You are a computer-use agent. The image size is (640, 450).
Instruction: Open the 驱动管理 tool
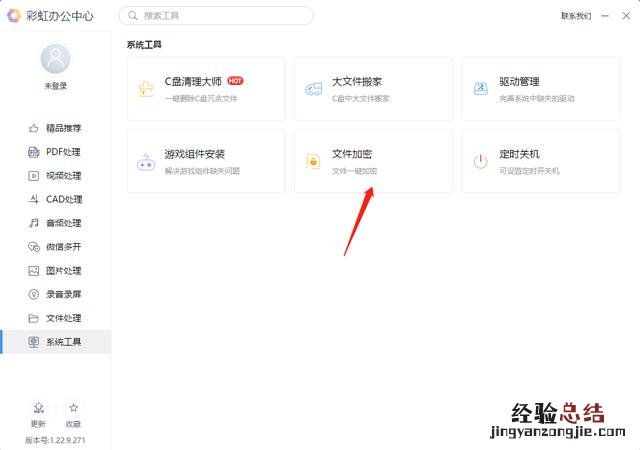point(541,89)
